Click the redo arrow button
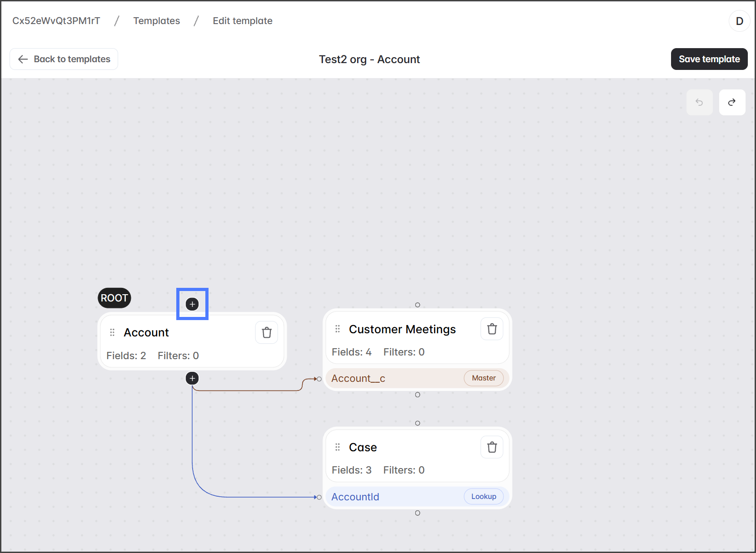 [732, 102]
